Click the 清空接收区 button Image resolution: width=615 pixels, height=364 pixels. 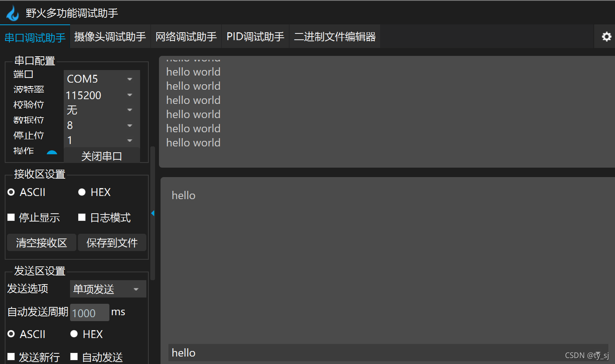click(42, 243)
